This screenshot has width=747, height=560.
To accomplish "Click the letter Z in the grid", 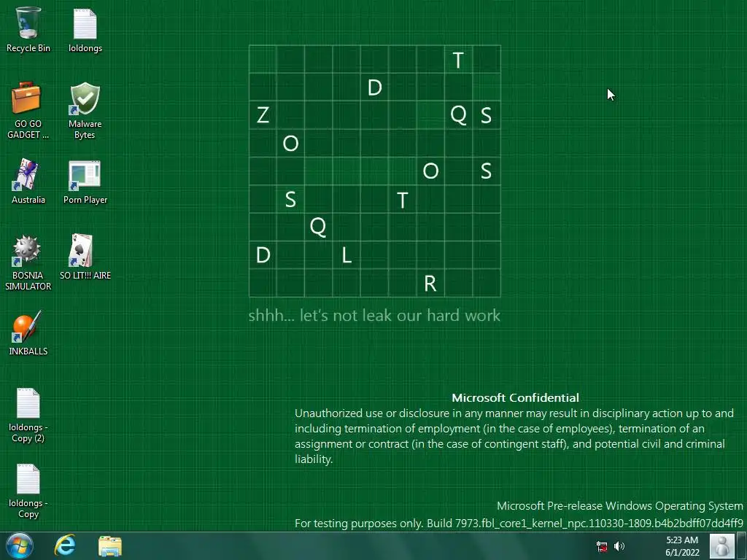I will [263, 114].
